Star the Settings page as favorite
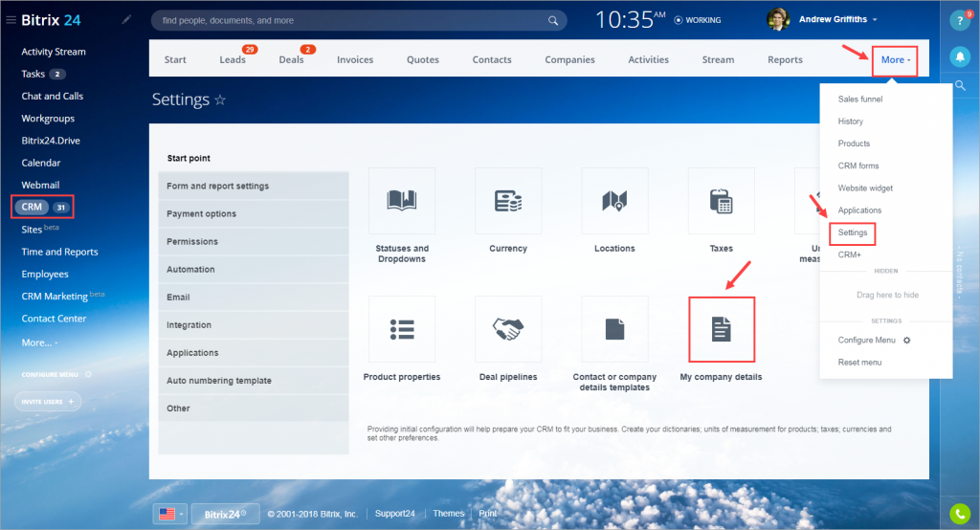Image resolution: width=980 pixels, height=530 pixels. point(220,99)
